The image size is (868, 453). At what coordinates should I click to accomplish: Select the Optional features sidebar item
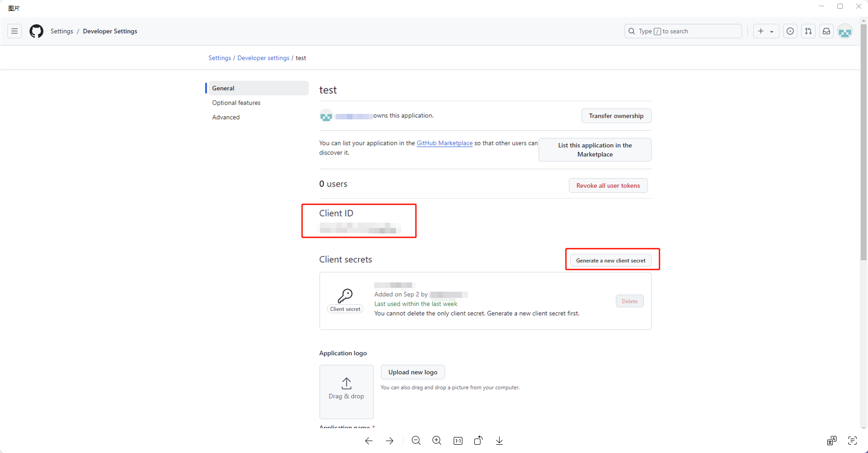tap(236, 103)
